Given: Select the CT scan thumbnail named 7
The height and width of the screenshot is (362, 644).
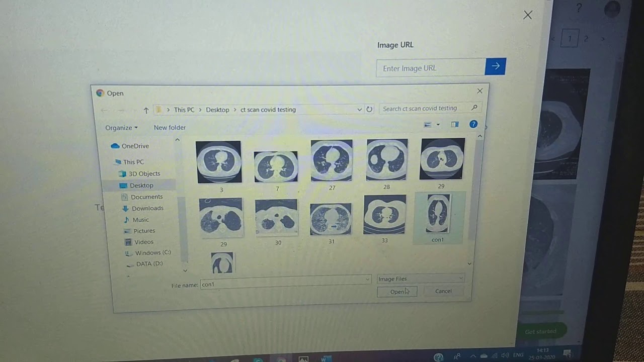Looking at the screenshot, I should tap(276, 166).
